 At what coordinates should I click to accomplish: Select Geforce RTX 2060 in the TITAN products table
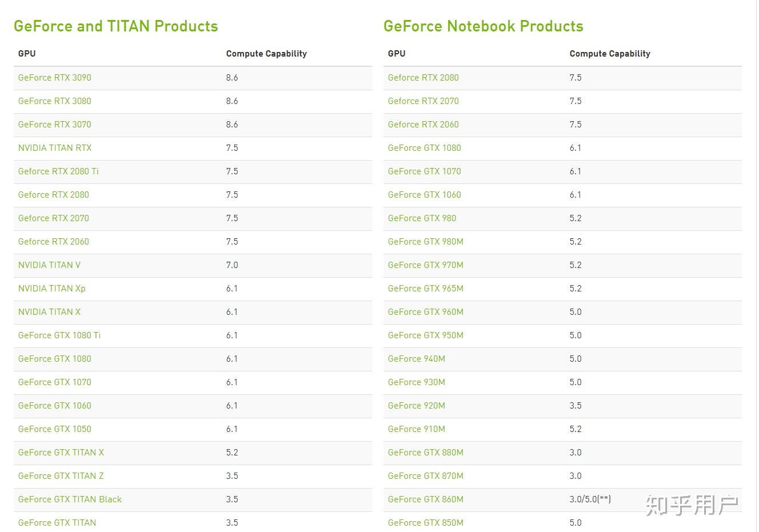click(54, 242)
